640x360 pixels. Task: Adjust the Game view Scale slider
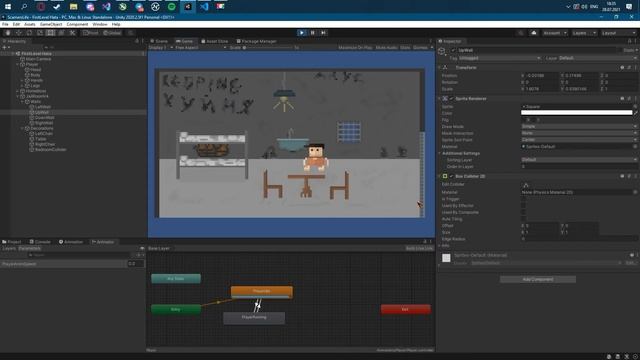coord(269,48)
